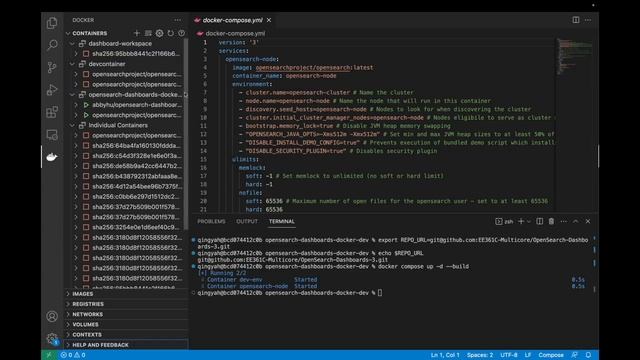Click the Docker sidebar scrollbar
This screenshot has width=640, height=360.
(x=186, y=135)
